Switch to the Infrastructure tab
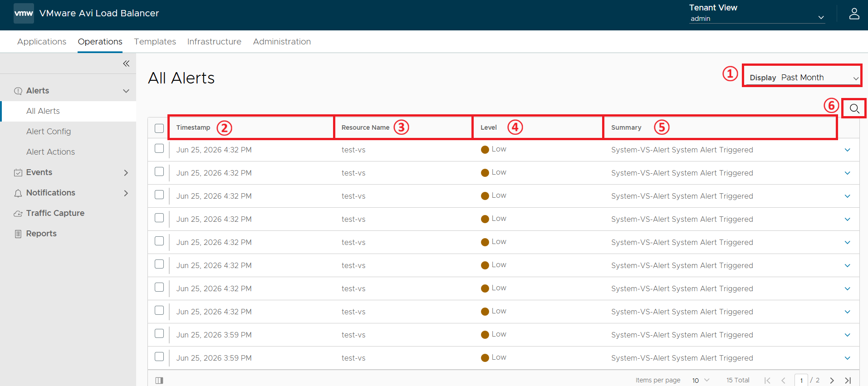Screen dimensions: 868x386 click(214, 41)
